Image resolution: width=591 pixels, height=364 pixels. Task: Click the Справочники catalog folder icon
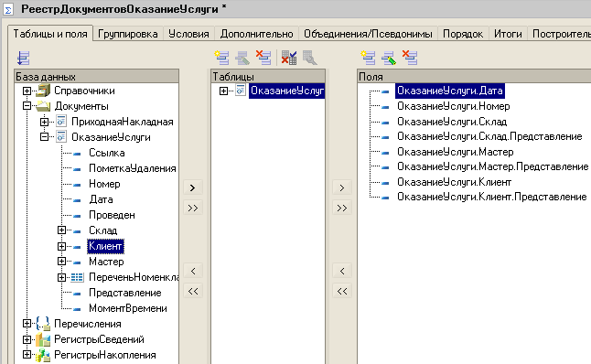pyautogui.click(x=43, y=91)
